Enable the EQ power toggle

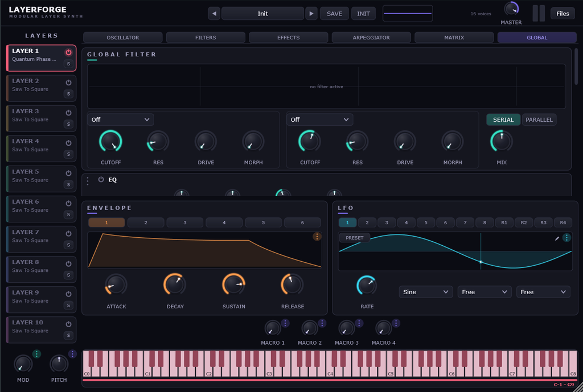click(101, 179)
